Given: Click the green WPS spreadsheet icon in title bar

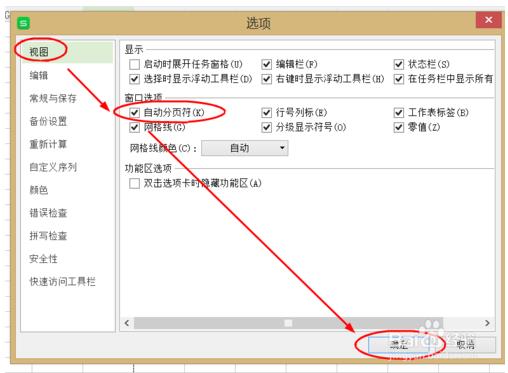Looking at the screenshot, I should pos(24,23).
